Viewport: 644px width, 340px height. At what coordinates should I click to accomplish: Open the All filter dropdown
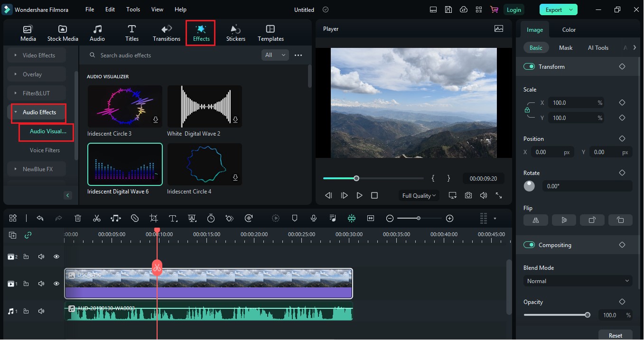point(275,55)
